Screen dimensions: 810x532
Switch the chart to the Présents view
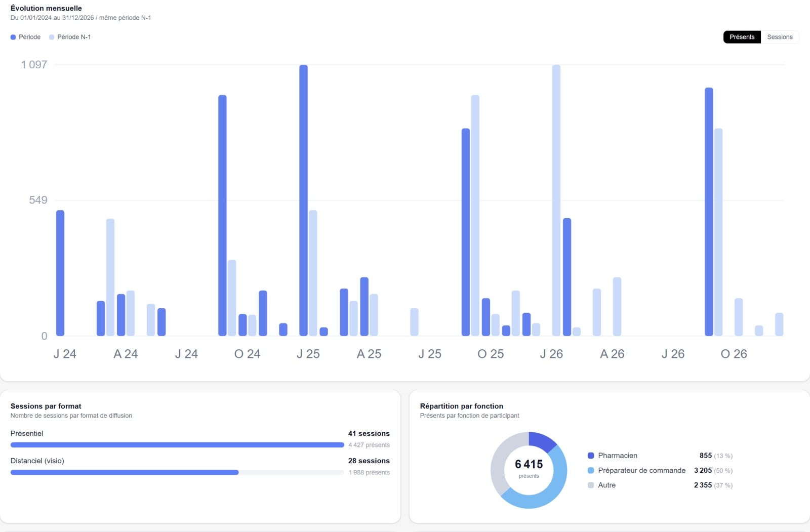[742, 37]
